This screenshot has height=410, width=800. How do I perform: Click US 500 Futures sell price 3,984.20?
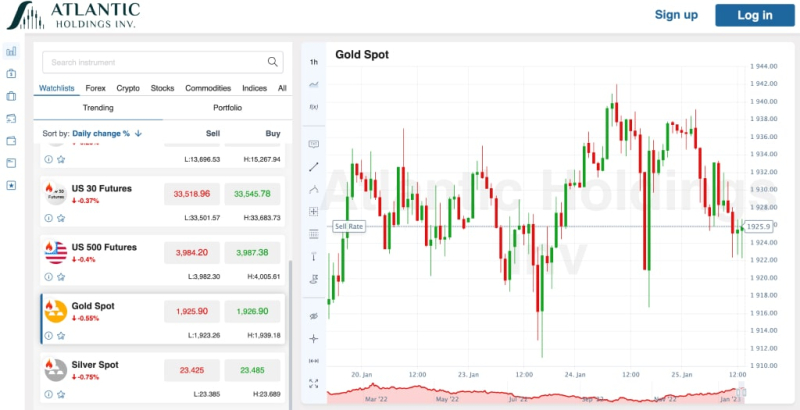(x=192, y=252)
